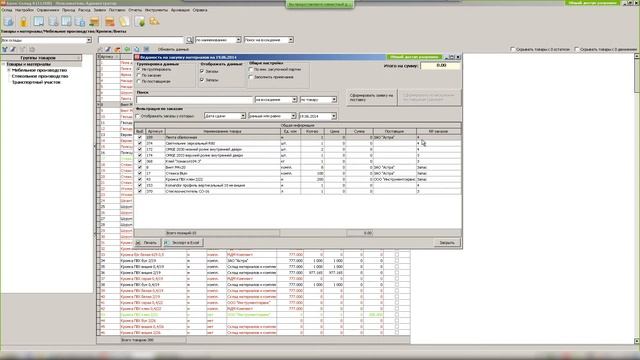Click the Поставщик column header in dialog
640x360 pixels.
395,131
